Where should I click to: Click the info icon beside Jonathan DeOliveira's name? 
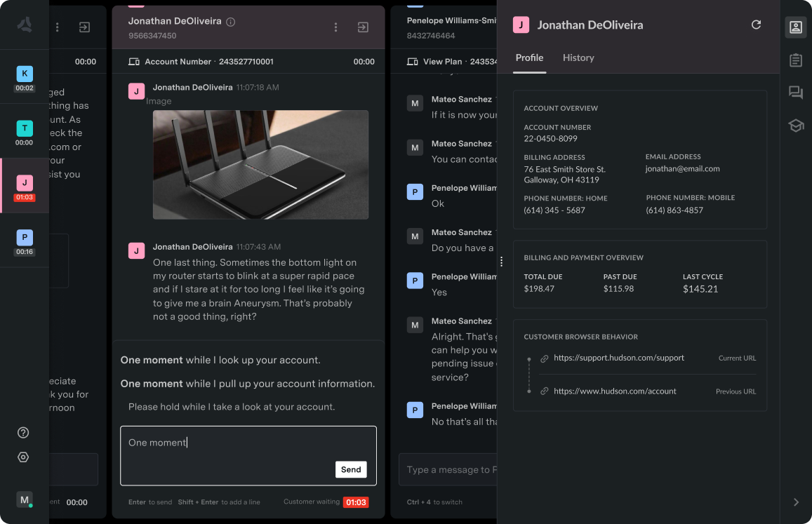point(230,21)
